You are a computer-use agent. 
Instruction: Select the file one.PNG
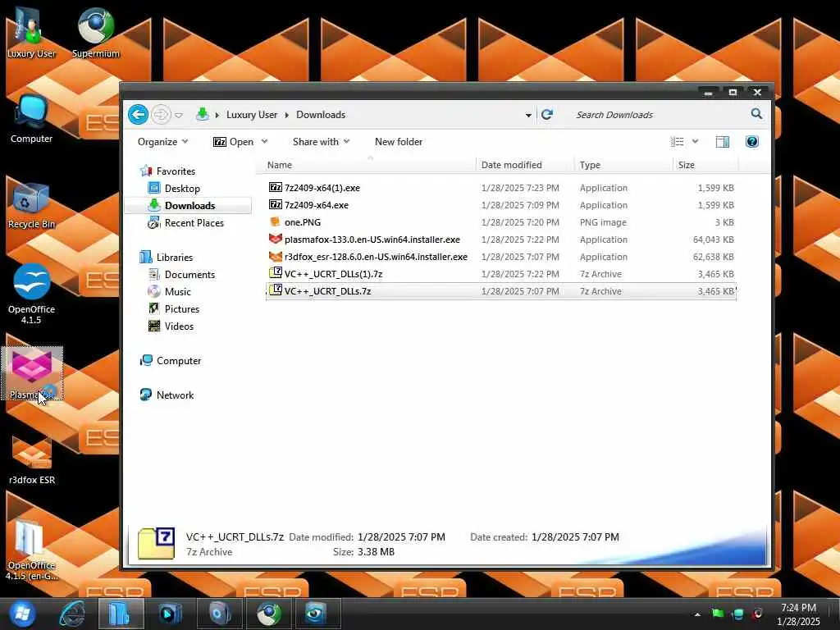[501, 221]
